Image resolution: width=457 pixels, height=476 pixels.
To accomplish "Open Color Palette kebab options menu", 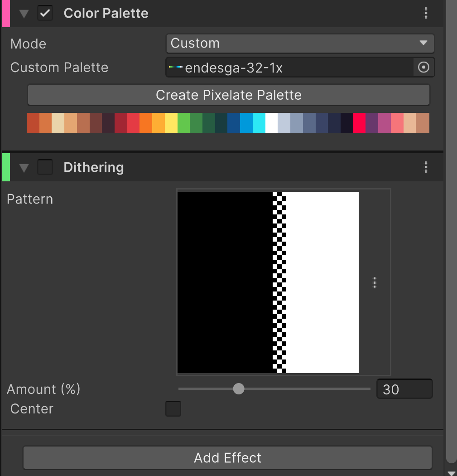I will pos(425,13).
